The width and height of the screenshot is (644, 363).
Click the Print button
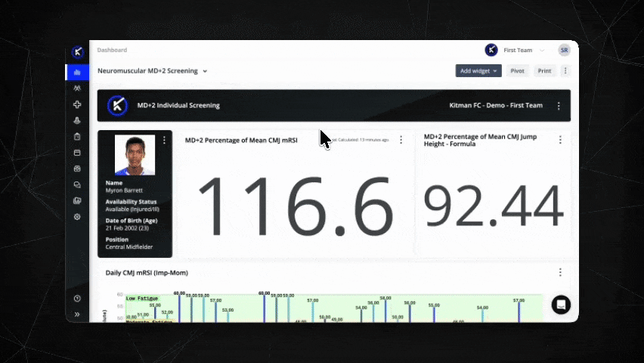(544, 71)
